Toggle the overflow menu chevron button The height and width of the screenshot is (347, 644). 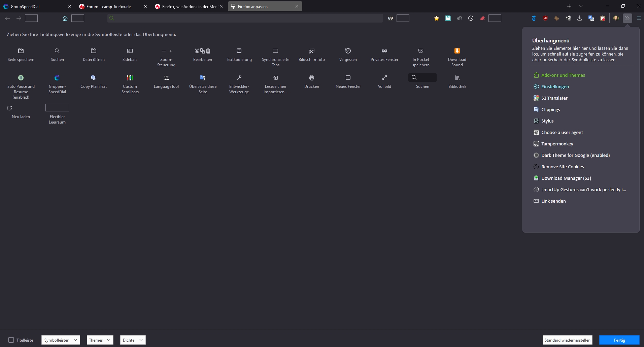coord(627,18)
